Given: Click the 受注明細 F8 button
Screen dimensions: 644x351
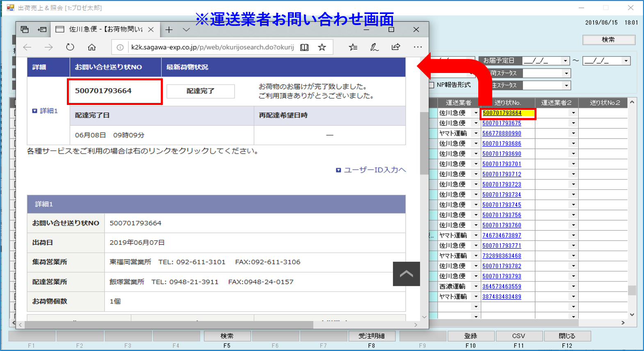Looking at the screenshot, I should 372,336.
